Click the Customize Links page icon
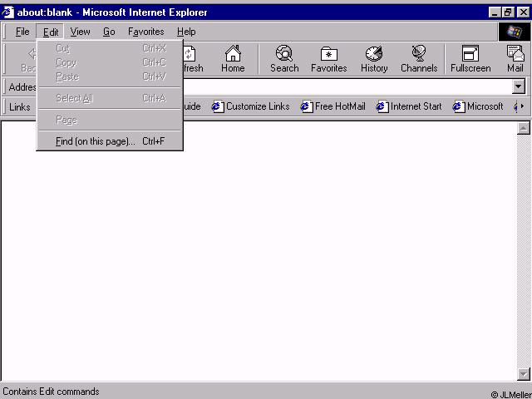This screenshot has height=399, width=532. click(218, 106)
